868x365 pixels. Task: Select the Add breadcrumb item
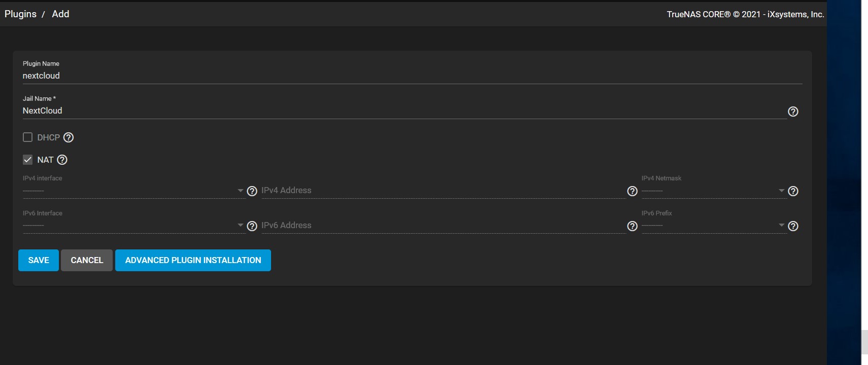point(60,14)
